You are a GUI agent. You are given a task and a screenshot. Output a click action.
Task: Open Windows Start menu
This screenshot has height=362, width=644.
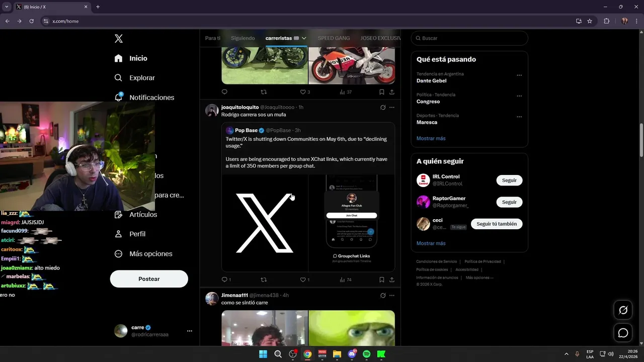[263, 354]
